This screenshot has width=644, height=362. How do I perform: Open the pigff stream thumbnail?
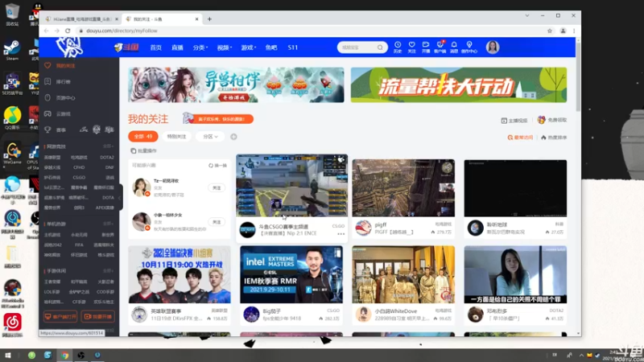[x=403, y=188]
